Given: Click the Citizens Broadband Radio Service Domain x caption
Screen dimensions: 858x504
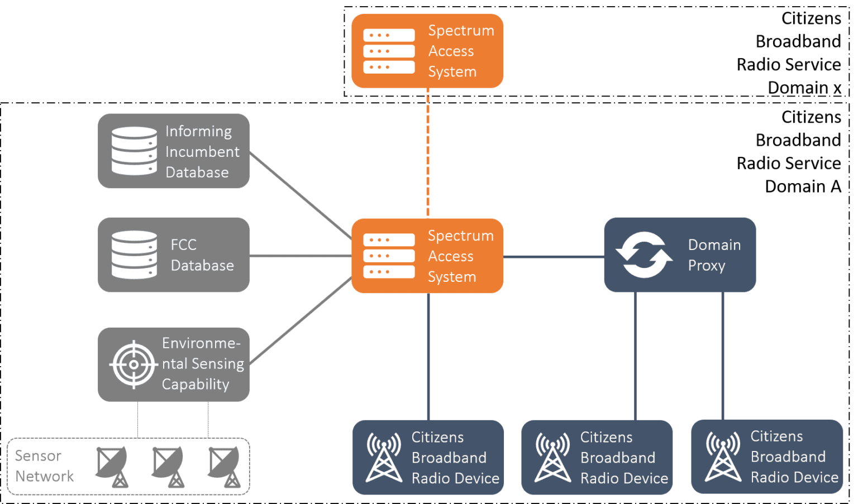Looking at the screenshot, I should (789, 53).
